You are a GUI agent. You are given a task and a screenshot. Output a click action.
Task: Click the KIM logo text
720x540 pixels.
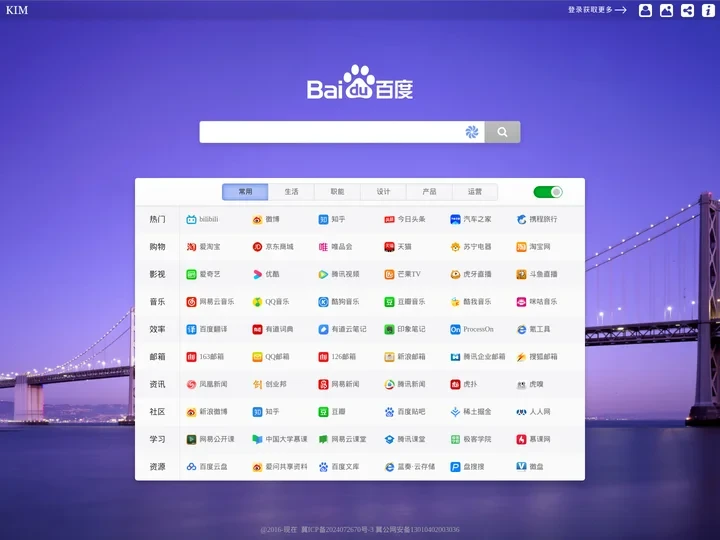(x=17, y=10)
